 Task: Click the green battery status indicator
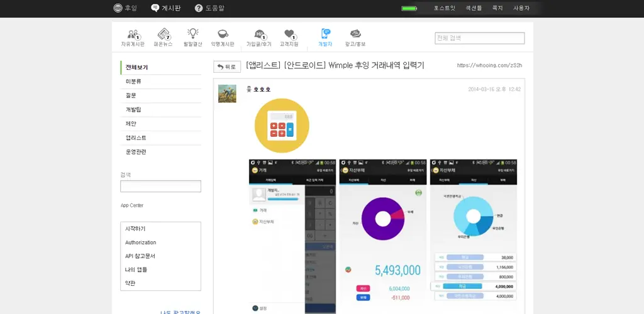pos(409,8)
